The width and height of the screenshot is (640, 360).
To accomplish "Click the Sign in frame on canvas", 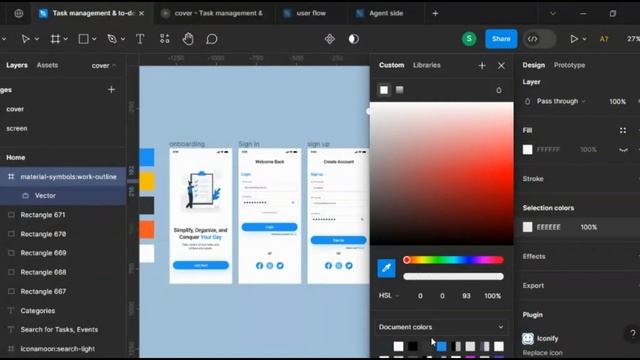I will [x=269, y=216].
